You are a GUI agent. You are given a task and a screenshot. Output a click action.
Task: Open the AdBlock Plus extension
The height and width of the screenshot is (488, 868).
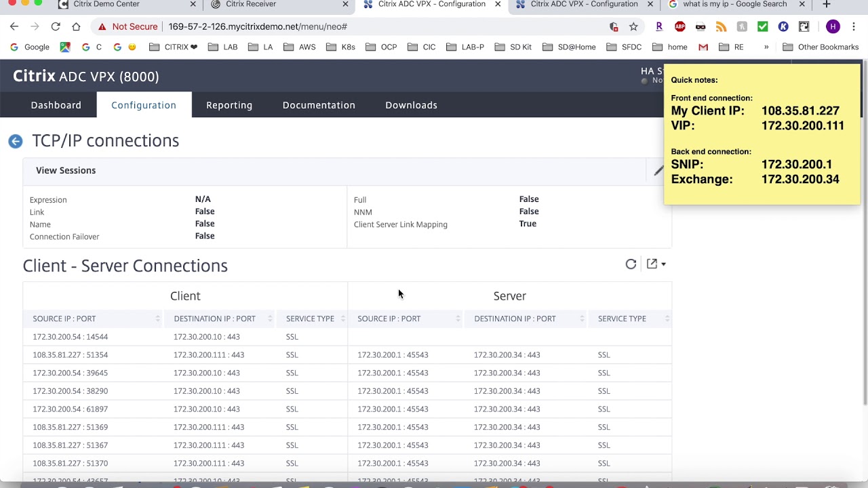pos(680,26)
